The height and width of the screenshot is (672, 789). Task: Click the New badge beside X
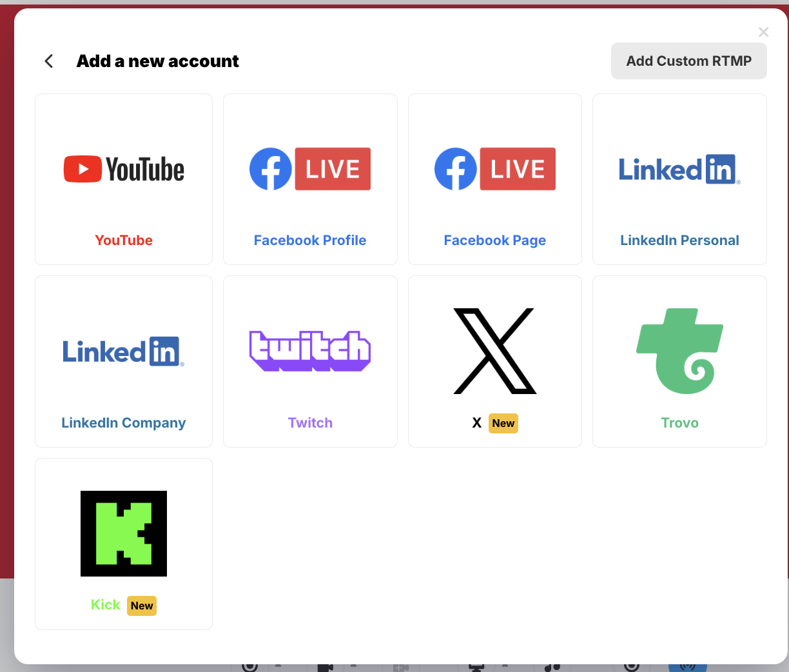503,423
